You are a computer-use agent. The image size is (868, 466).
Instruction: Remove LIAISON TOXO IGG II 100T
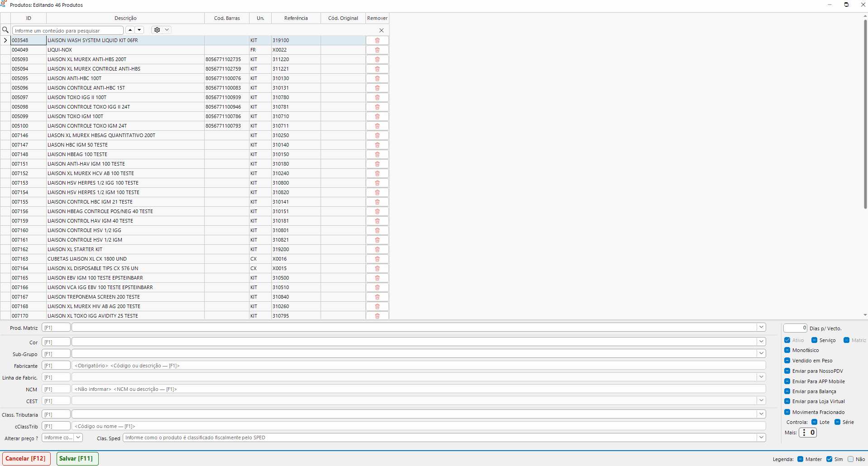coord(377,97)
